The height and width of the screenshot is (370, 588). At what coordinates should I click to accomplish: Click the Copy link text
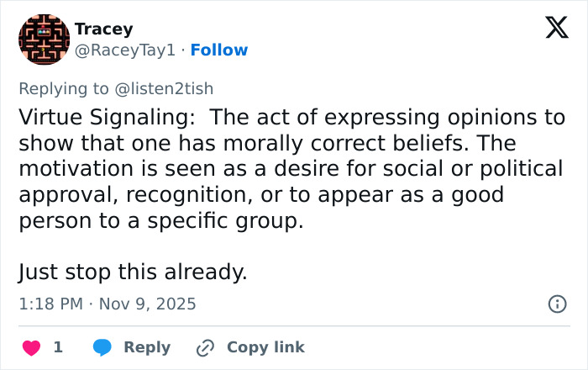pos(265,347)
